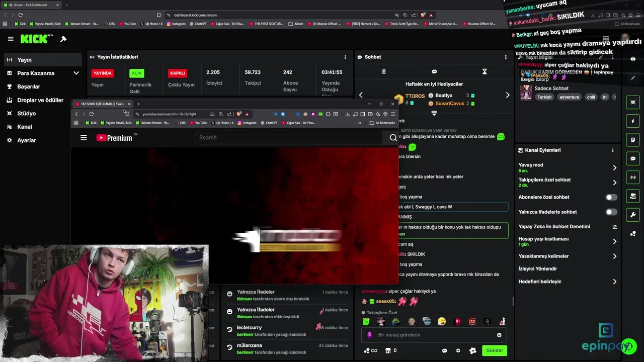Open chat settings gear icon
The width and height of the screenshot is (644, 362).
tap(458, 350)
